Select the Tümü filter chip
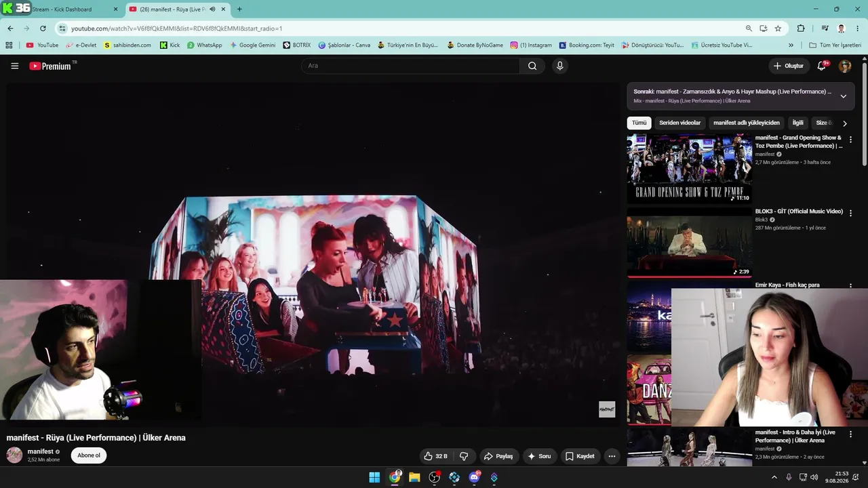This screenshot has height=488, width=868. tap(639, 123)
